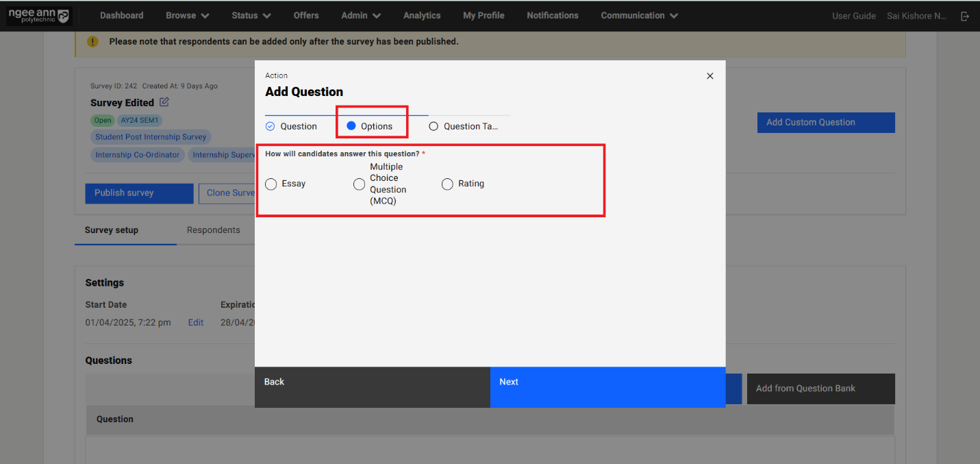Click the logout icon in top bar
980x464 pixels.
[965, 16]
